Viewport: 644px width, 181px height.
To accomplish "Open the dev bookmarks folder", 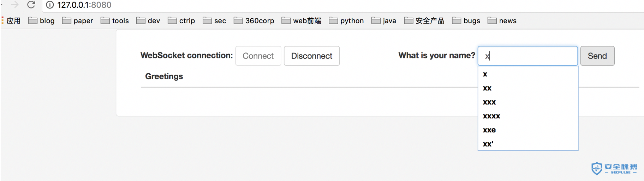I will [148, 21].
